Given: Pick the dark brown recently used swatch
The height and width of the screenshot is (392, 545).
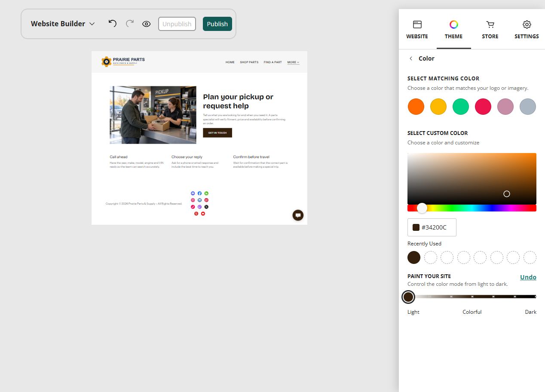Looking at the screenshot, I should 414,257.
